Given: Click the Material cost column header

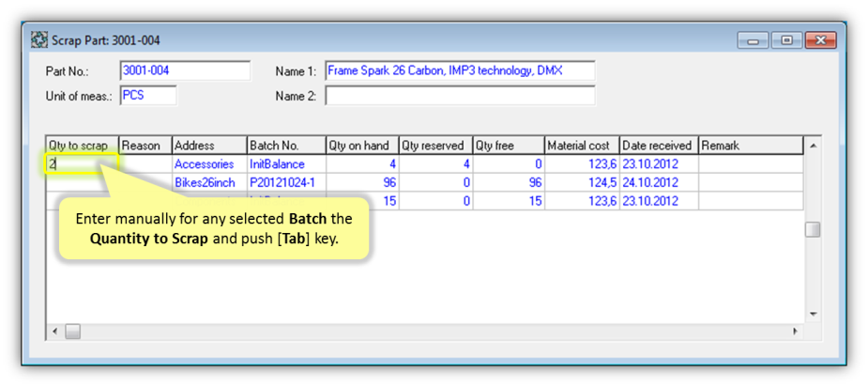Looking at the screenshot, I should 583,146.
